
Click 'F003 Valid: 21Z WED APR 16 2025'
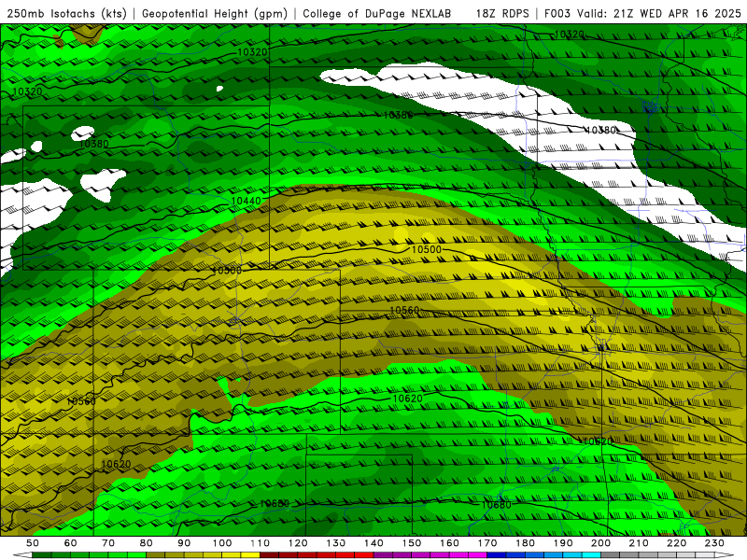[x=642, y=13]
